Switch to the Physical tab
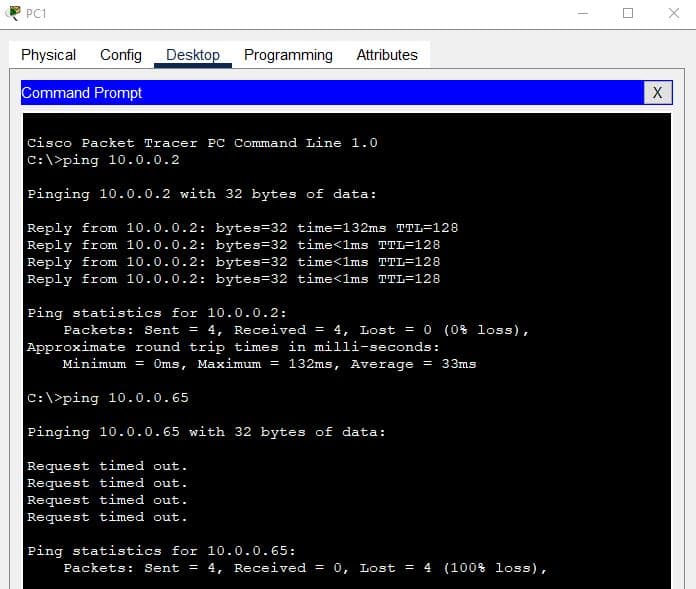This screenshot has height=589, width=696. pyautogui.click(x=48, y=55)
